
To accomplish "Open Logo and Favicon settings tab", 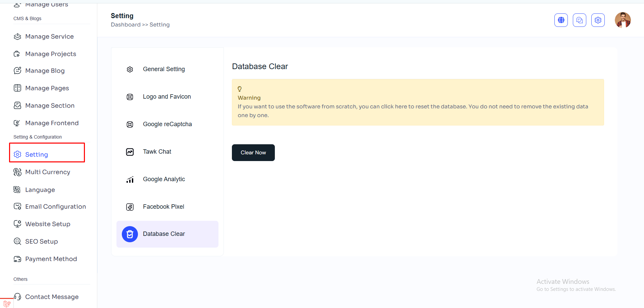I will (x=167, y=97).
